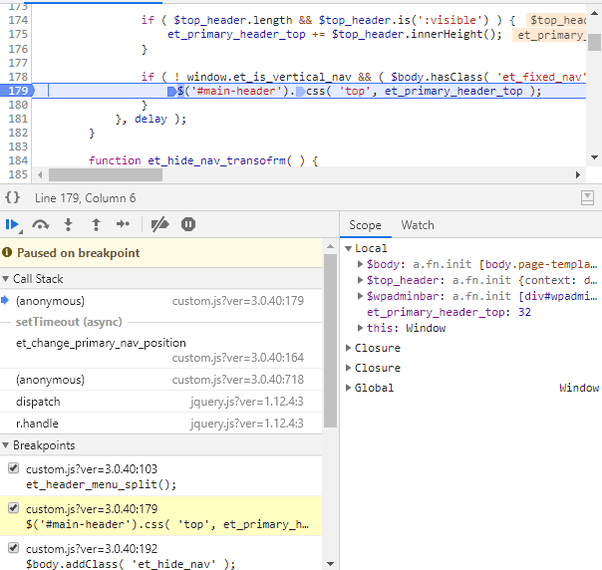Click the code editor horizontal scrollbar thumb

(x=106, y=175)
